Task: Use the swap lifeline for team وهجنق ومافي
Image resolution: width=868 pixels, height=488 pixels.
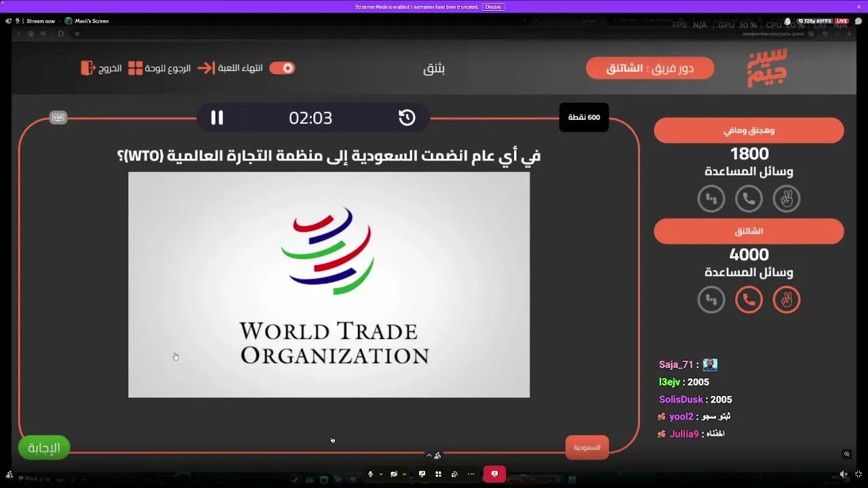Action: pos(711,199)
